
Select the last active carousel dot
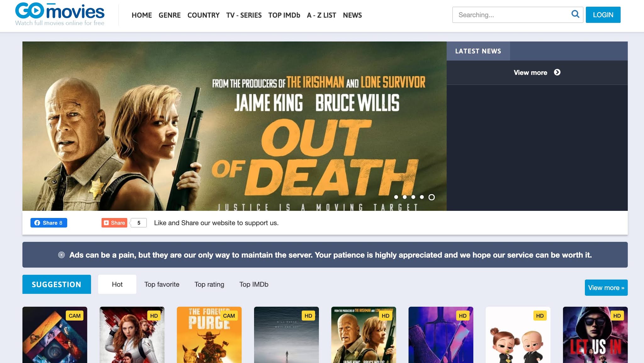coord(431,197)
